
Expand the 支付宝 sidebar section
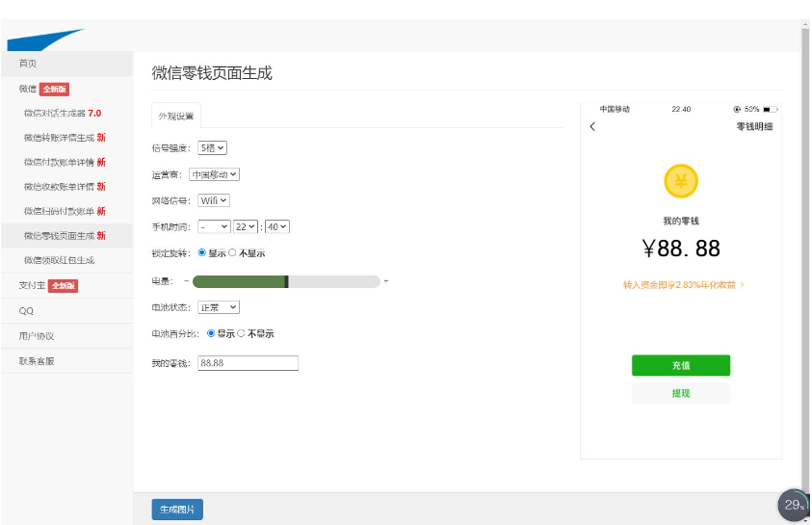(66, 286)
